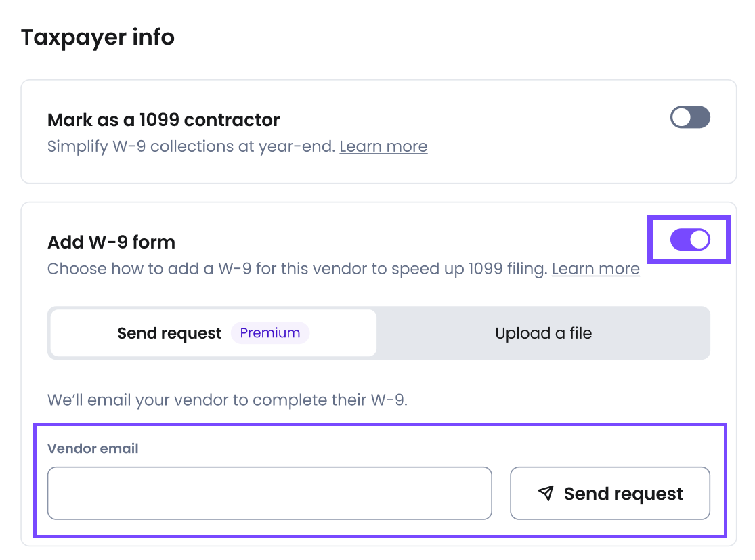Screen dimensions: 755x560
Task: Click the Taxpayer info heading
Action: coord(98,37)
